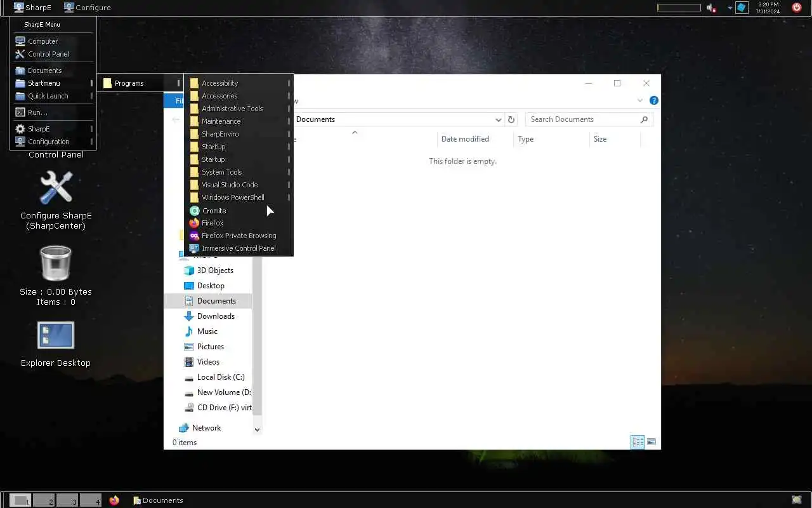Click the Configure button in top bar

[x=88, y=8]
